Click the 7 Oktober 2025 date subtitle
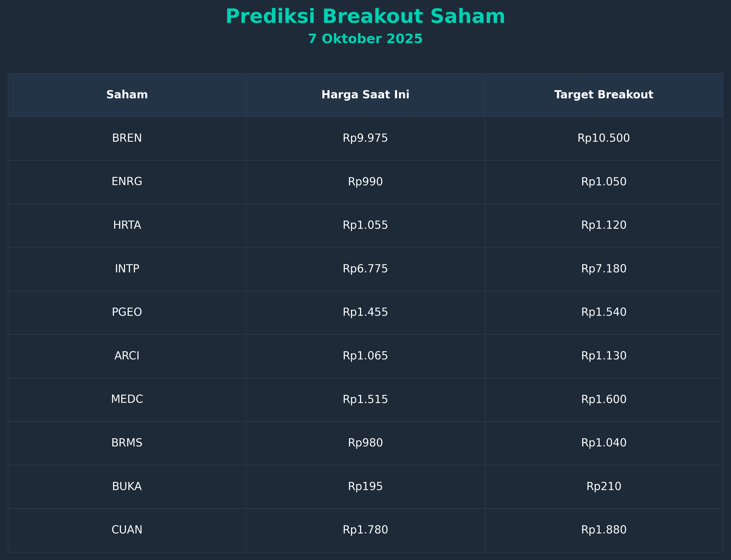The height and width of the screenshot is (560, 731). (365, 39)
